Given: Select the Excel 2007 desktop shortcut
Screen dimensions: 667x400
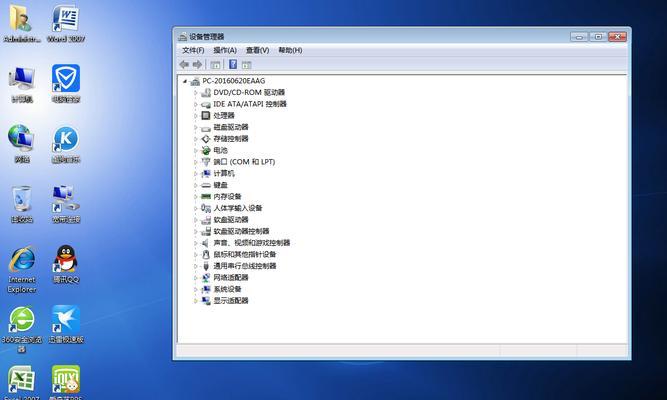Looking at the screenshot, I should click(21, 381).
